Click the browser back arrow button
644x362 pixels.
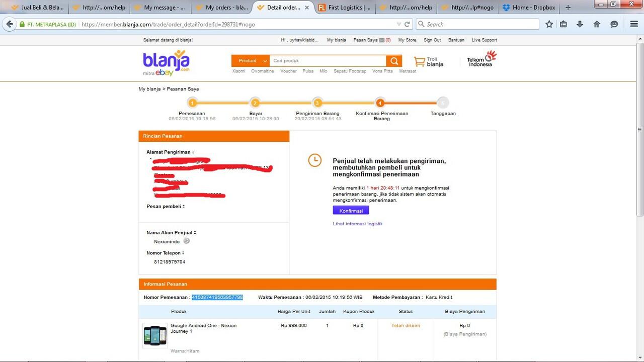pos(9,24)
